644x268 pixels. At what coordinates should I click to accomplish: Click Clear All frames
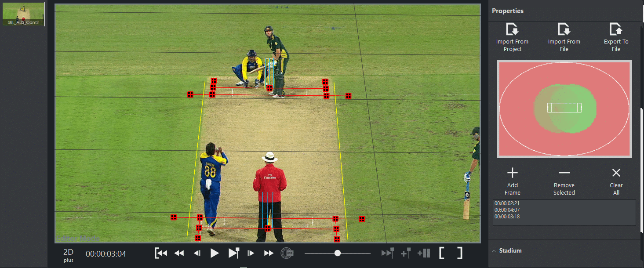[616, 181]
